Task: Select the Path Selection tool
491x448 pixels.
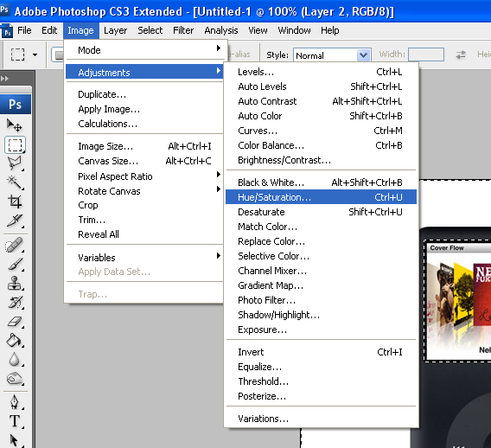Action: pos(15,440)
